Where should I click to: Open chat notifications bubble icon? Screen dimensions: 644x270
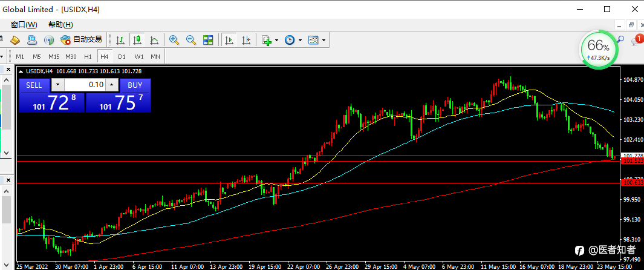636,41
